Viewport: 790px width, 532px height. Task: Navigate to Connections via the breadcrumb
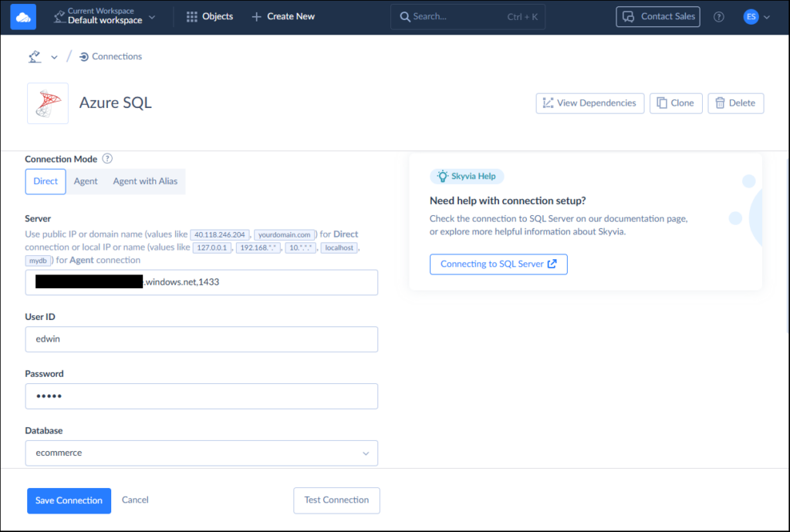[116, 56]
